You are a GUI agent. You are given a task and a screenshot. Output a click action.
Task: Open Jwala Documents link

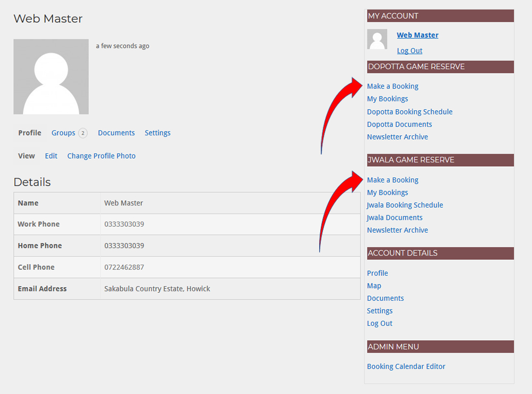[395, 218]
